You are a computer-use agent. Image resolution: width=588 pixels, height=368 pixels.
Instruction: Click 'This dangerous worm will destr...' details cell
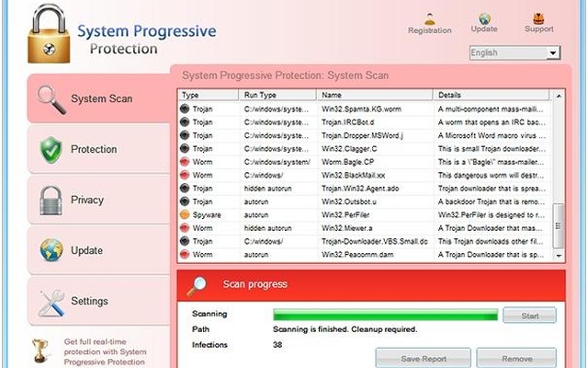point(492,175)
